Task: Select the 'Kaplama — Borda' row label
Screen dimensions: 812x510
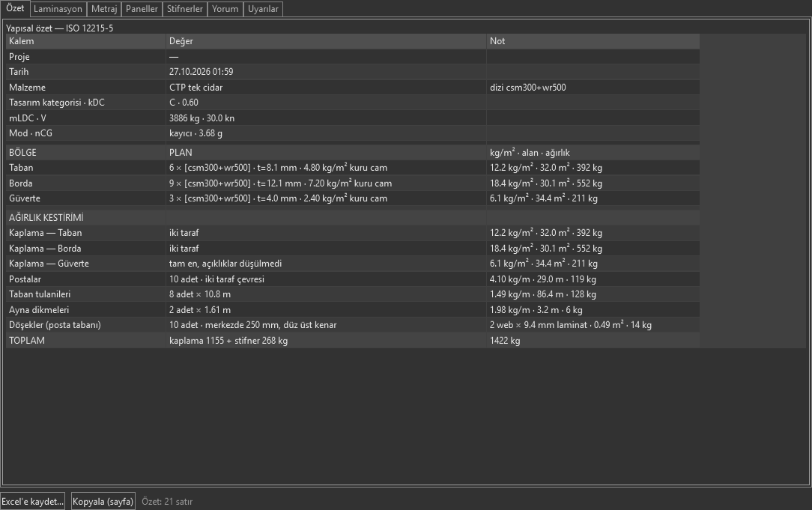Action: [86, 249]
